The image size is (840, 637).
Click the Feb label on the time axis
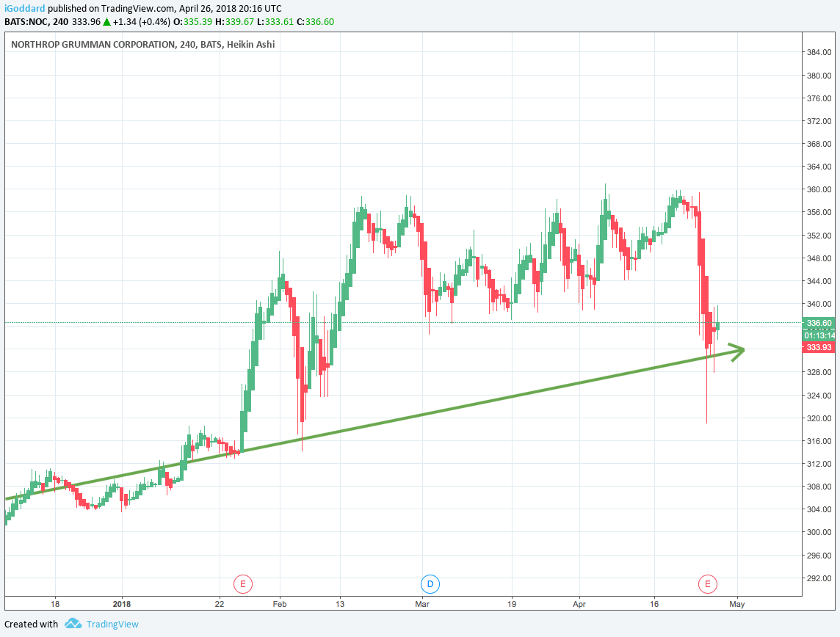coord(280,604)
